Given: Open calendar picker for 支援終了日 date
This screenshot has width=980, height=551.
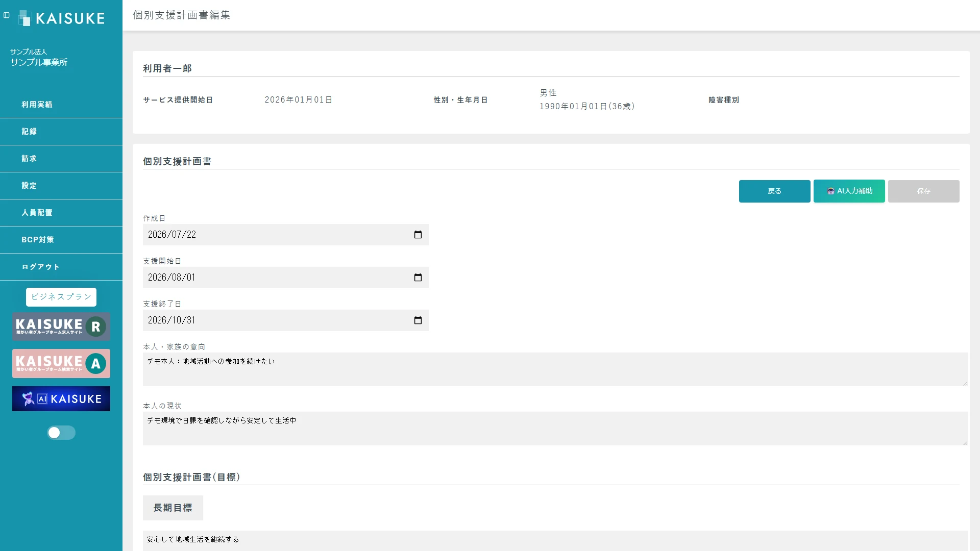Looking at the screenshot, I should [x=418, y=320].
